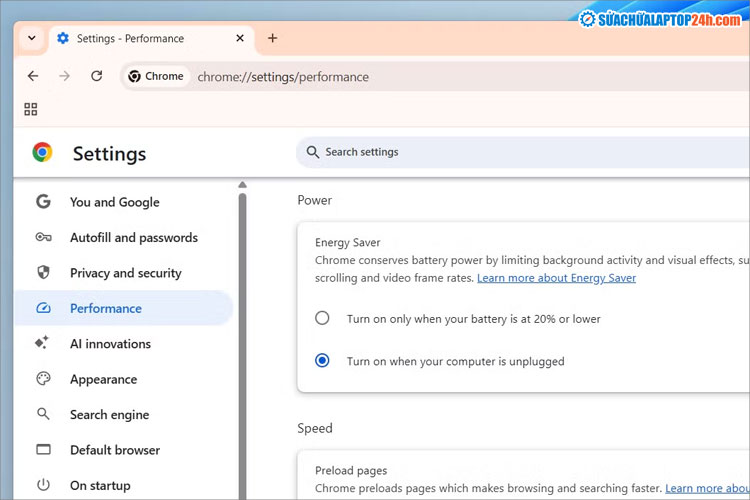Select battery at 20% or lower option
Viewport: 750px width, 500px height.
pos(322,318)
